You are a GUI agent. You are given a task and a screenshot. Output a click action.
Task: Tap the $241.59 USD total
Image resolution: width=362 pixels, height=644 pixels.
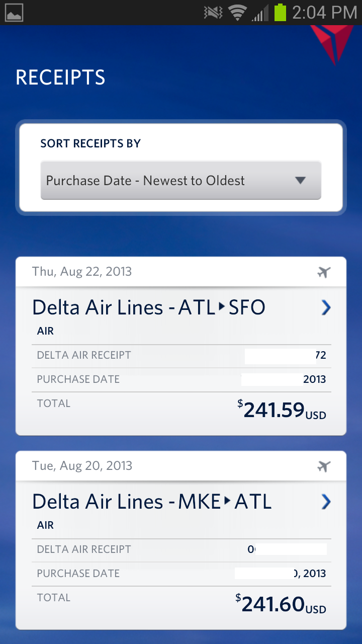click(x=282, y=410)
